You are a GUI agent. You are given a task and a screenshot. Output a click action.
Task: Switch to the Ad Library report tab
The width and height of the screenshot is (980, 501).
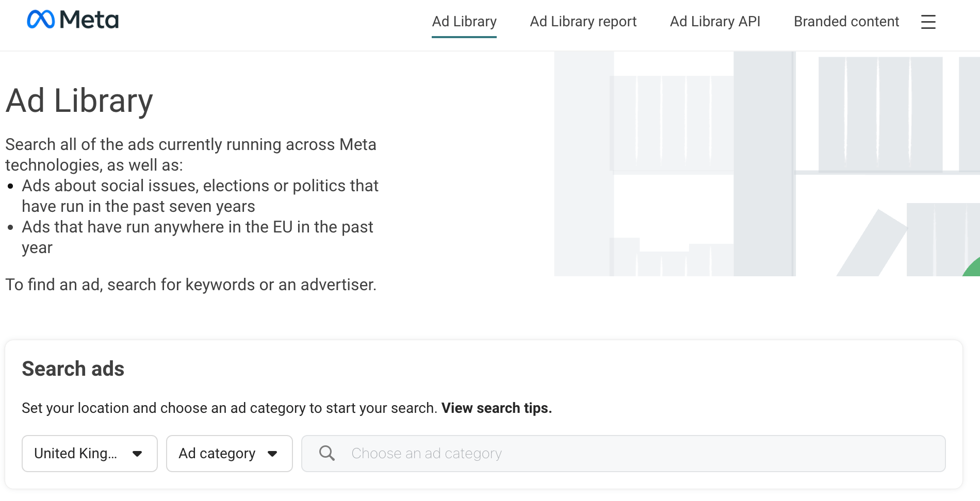[583, 22]
